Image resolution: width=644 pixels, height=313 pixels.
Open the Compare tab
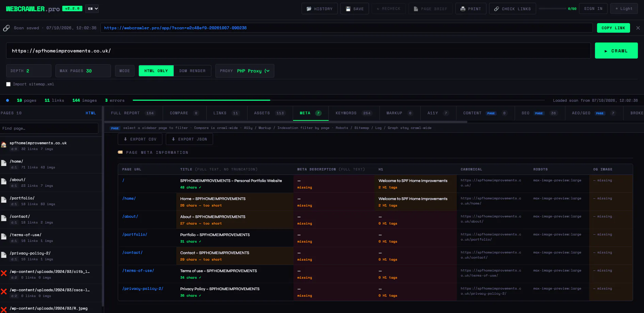coord(184,113)
